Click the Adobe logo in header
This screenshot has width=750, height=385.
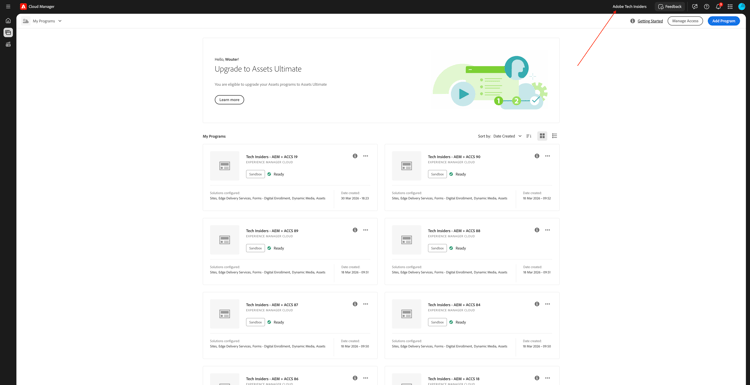pos(23,7)
